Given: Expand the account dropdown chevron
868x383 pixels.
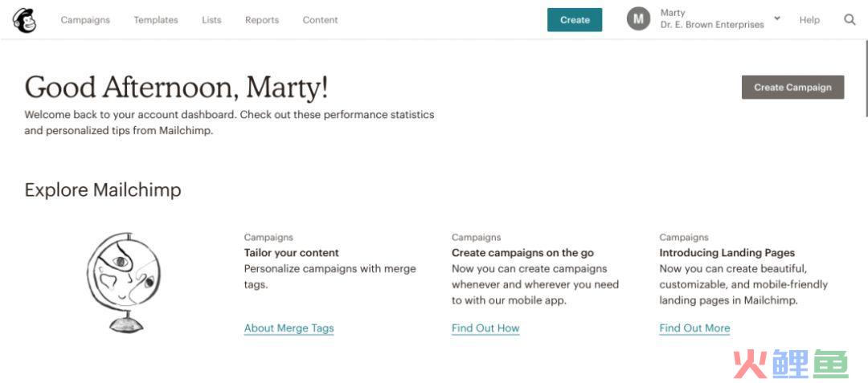Looking at the screenshot, I should pyautogui.click(x=777, y=18).
